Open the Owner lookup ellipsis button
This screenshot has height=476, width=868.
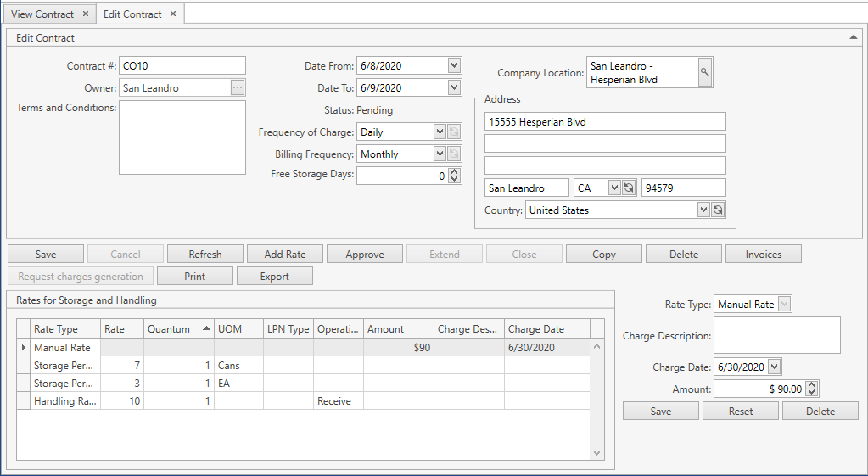coord(238,87)
